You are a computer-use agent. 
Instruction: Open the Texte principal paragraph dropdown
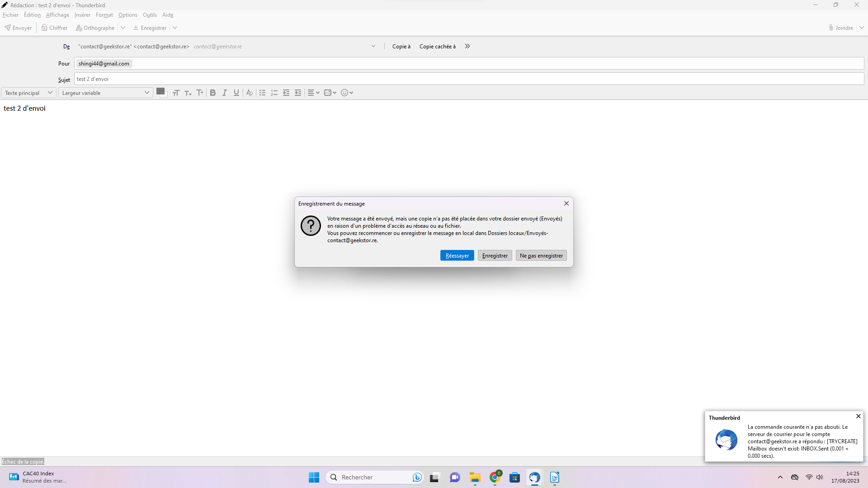coord(28,93)
